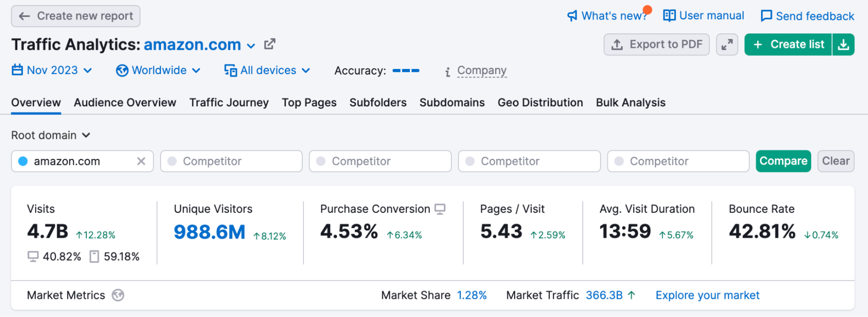This screenshot has width=868, height=317.
Task: Click the Market Metrics globe icon
Action: coord(118,295)
